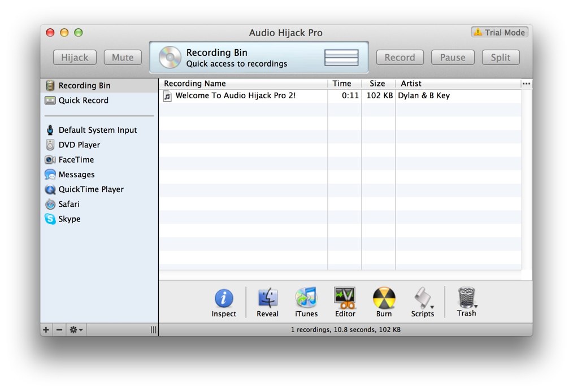This screenshot has width=573, height=392.
Task: Remove session with minus button
Action: (x=59, y=330)
